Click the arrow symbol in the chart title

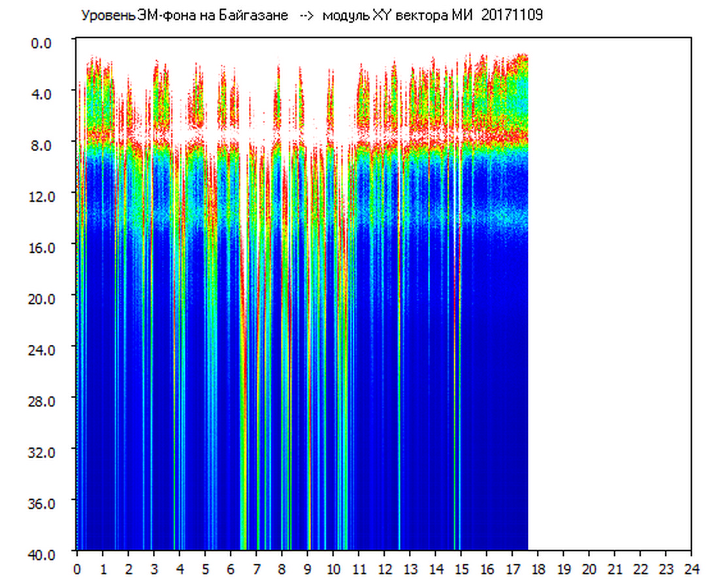(x=307, y=16)
